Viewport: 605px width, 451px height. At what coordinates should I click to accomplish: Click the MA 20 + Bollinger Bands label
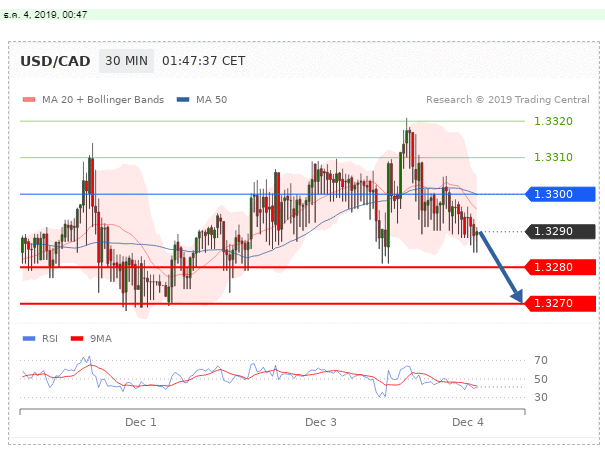tap(103, 100)
